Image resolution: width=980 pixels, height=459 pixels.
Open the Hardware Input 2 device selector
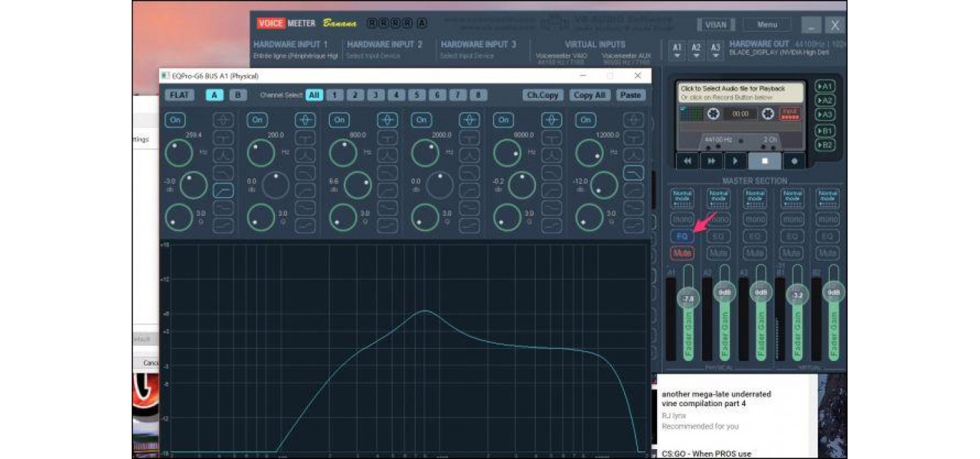373,56
